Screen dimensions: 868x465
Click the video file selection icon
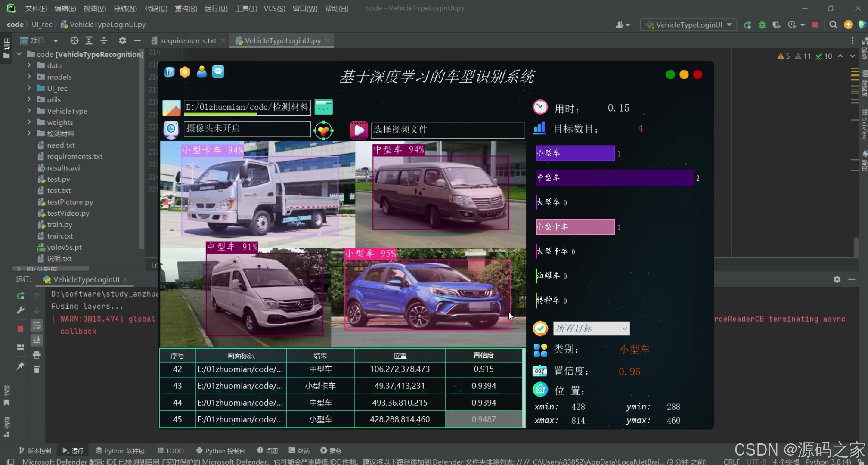pyautogui.click(x=359, y=130)
